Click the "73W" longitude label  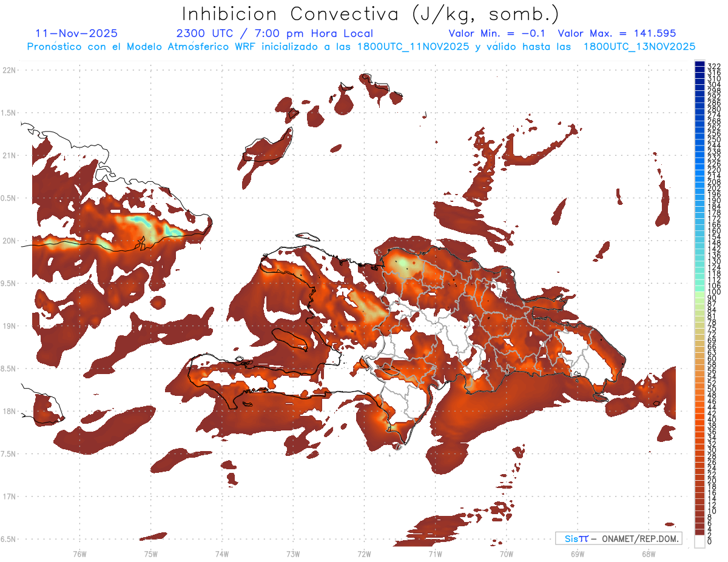coord(293,553)
